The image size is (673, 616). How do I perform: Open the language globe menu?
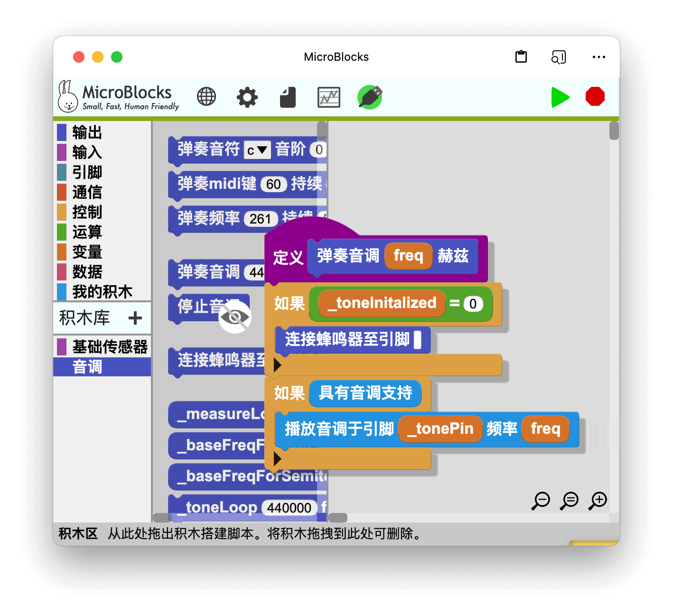point(206,97)
